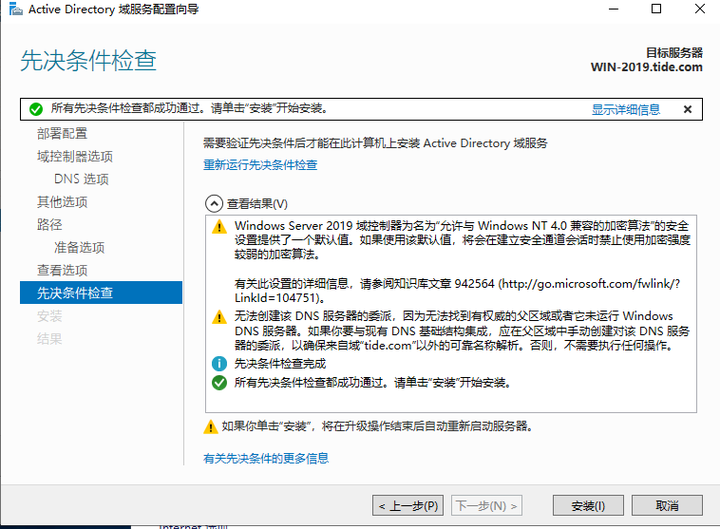This screenshot has height=529, width=720.
Task: Open the DNS 选项 step
Action: (81, 179)
